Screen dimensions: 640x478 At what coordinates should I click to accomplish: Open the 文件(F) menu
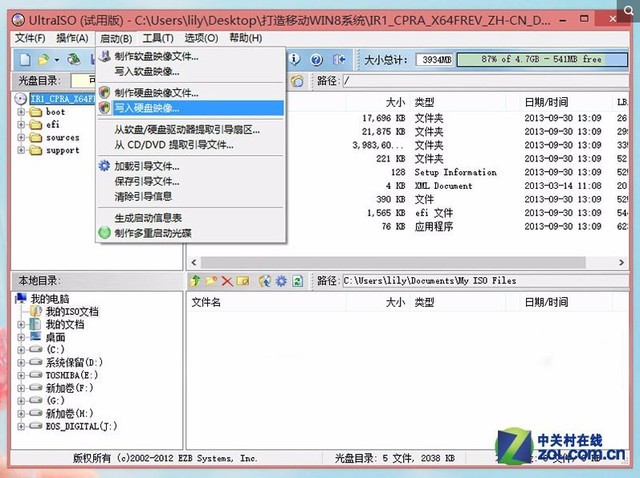(30, 38)
